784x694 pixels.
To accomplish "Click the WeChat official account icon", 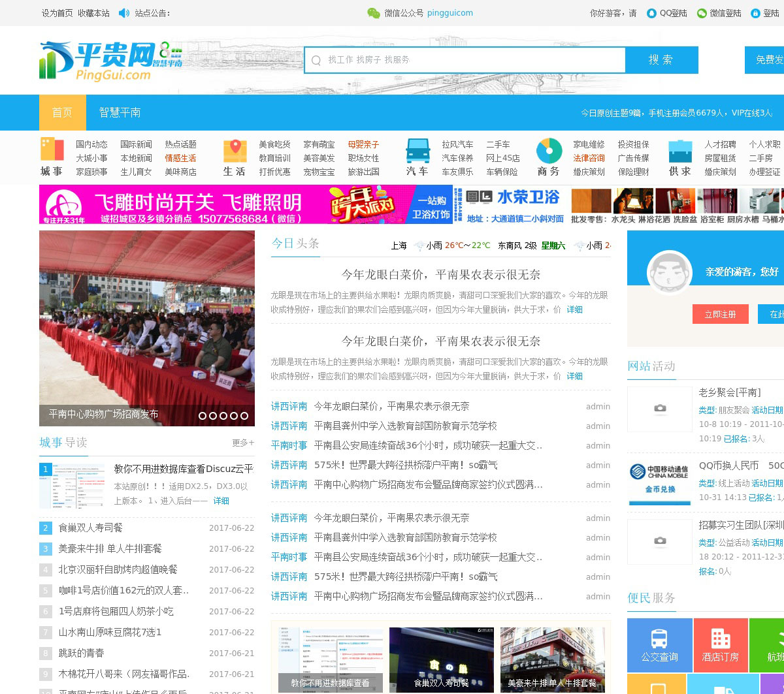I will pos(373,13).
